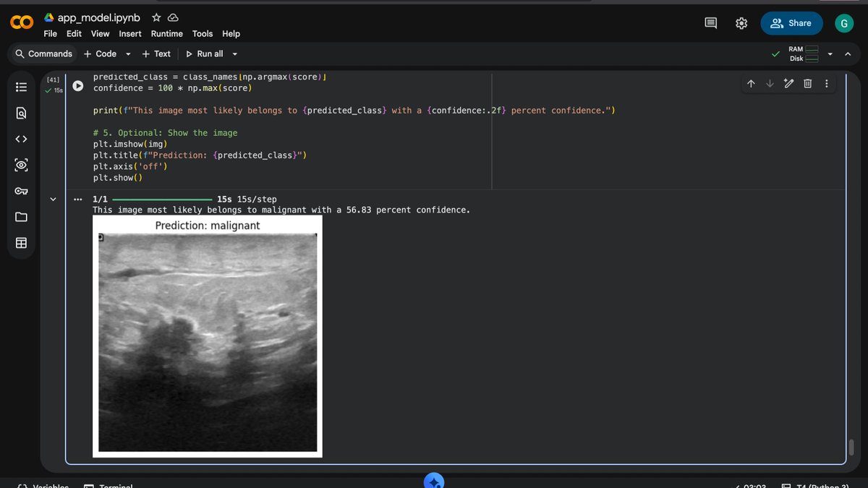Open the Runtime menu
The height and width of the screenshot is (488, 868).
(167, 34)
